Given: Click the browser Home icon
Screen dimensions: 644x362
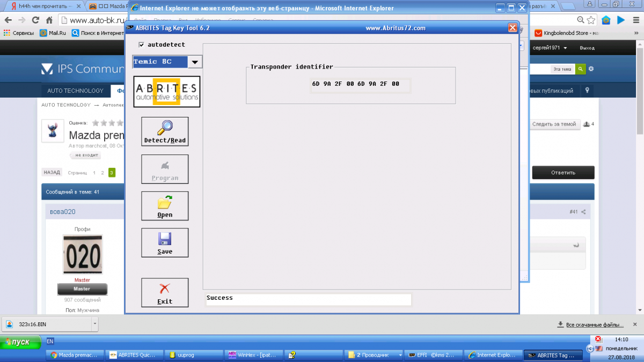Looking at the screenshot, I should 49,20.
